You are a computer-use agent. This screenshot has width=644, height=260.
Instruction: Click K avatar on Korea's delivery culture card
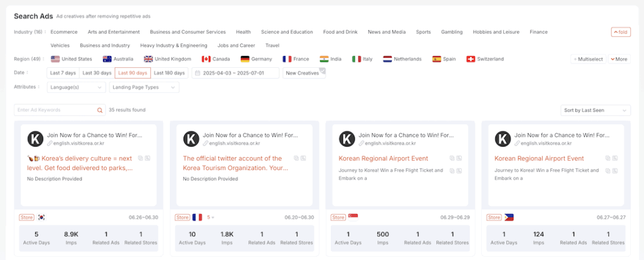[35, 139]
